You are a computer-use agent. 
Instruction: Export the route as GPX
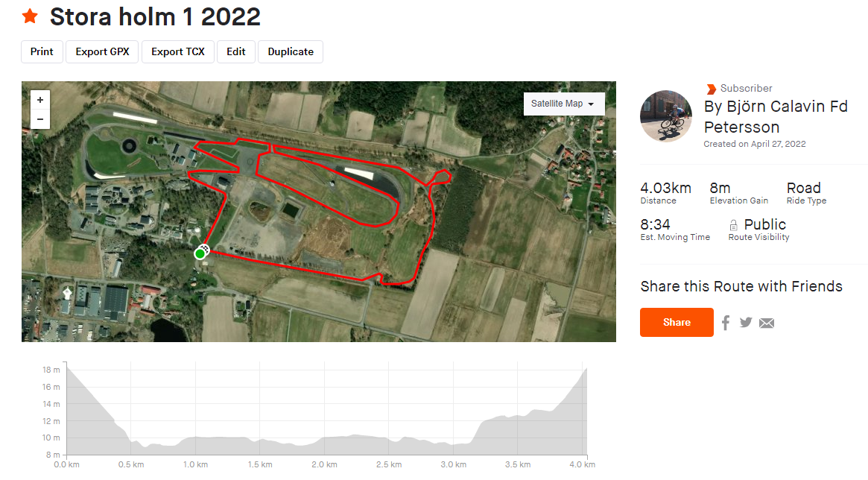coord(102,51)
